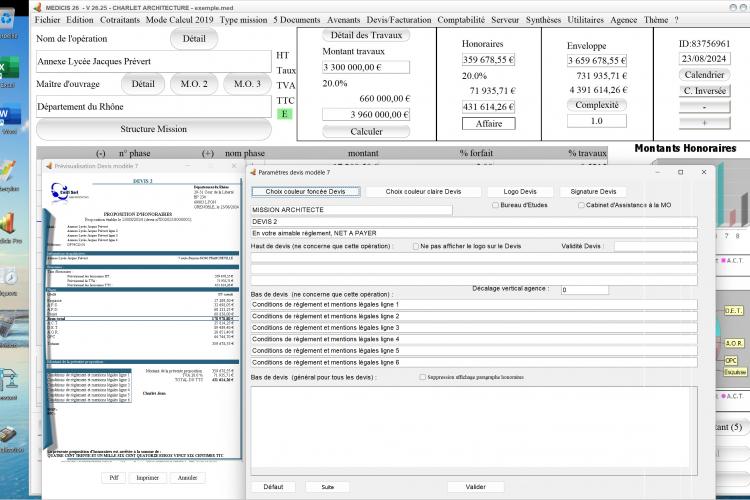Click Choix couleur foncée Devis
Screen dimensions: 750x500
(306, 192)
